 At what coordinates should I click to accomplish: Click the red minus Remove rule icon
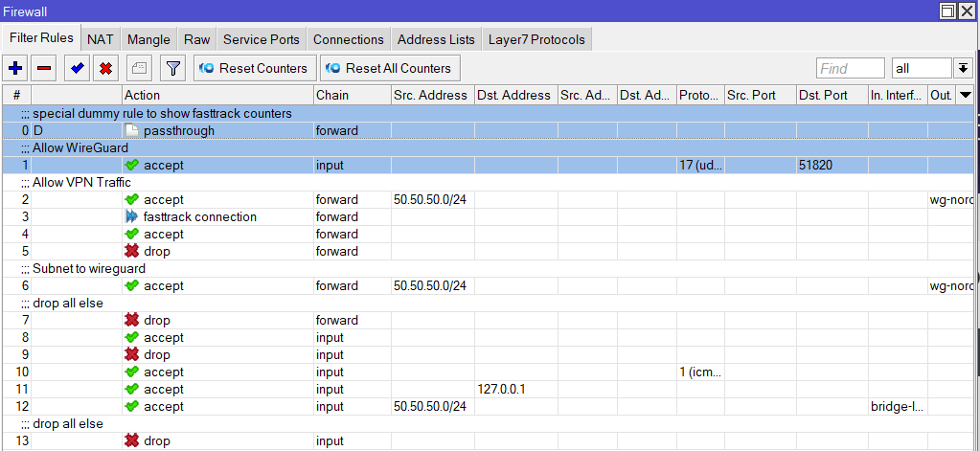click(44, 68)
